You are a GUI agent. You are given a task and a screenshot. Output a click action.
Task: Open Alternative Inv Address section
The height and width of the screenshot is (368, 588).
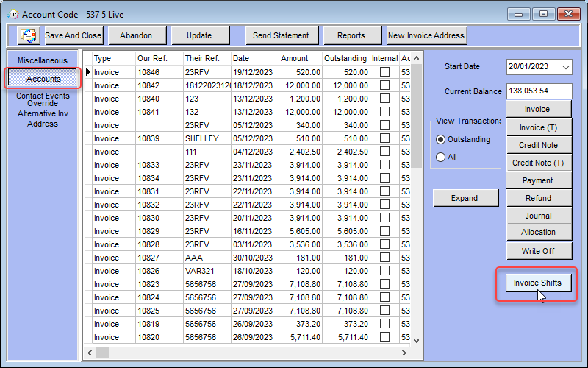point(43,118)
